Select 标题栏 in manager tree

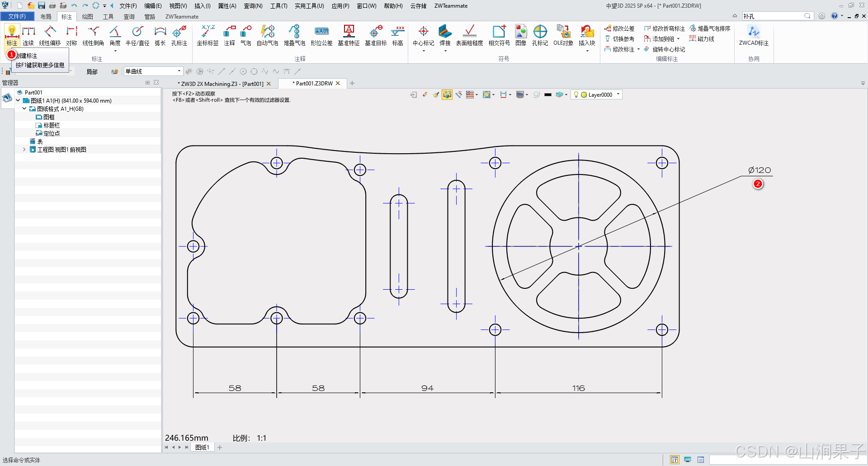tap(51, 125)
